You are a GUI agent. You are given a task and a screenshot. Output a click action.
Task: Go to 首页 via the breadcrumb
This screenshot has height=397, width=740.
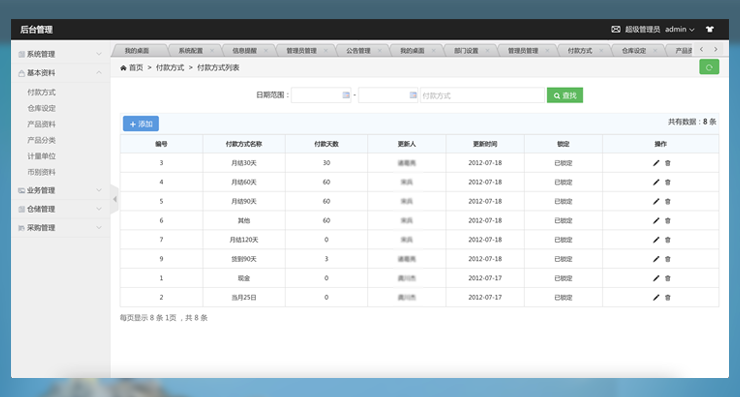[x=136, y=68]
